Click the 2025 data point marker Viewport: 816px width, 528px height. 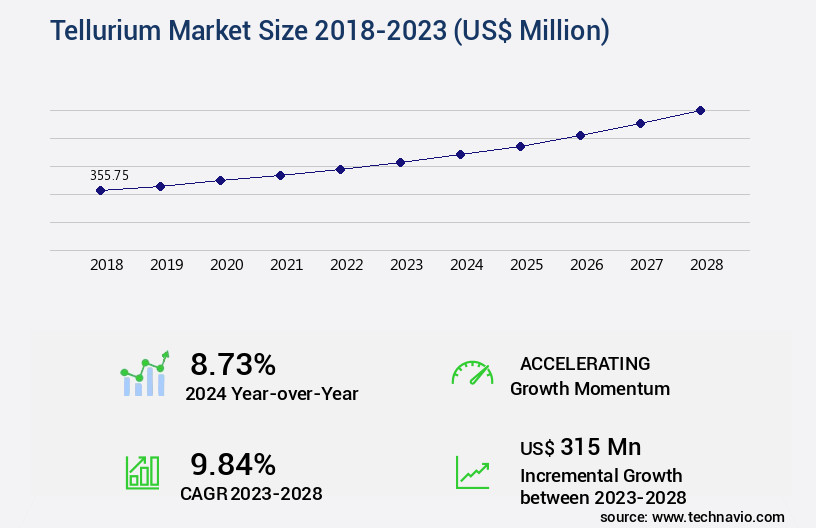click(520, 146)
